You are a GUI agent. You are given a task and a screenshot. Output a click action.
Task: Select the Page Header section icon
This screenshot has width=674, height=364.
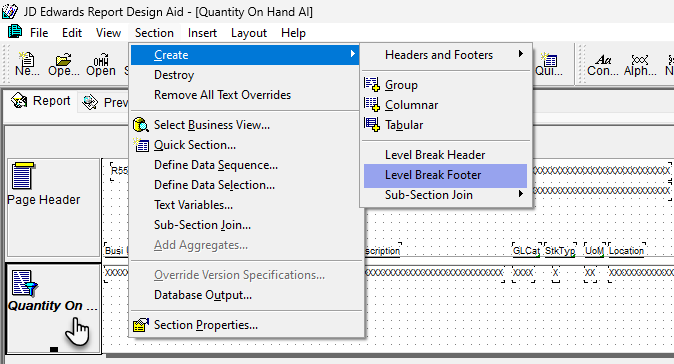(22, 176)
